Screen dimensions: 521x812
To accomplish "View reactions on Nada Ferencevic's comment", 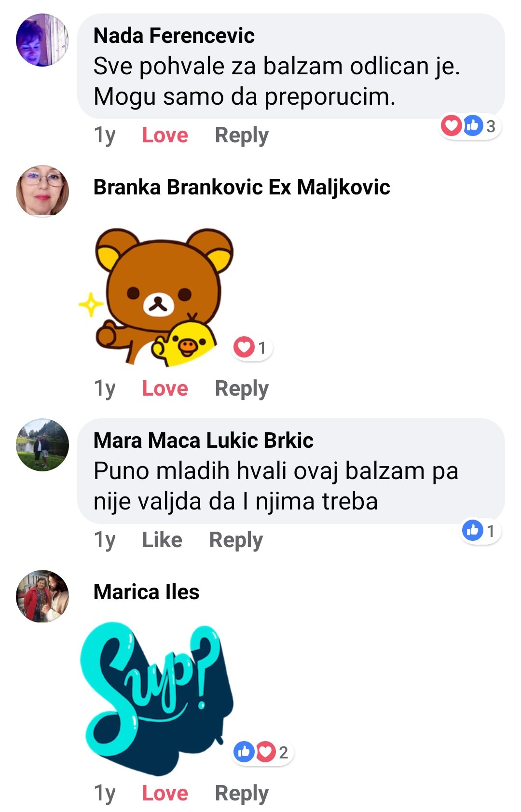I will [x=469, y=126].
